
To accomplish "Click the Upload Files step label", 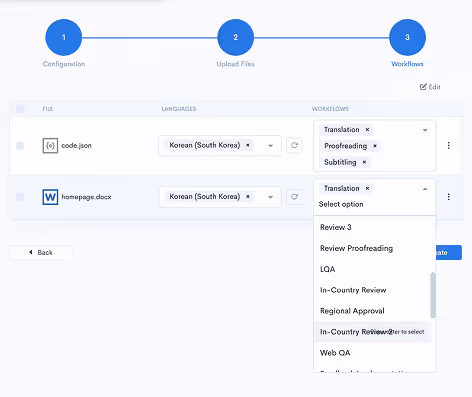I will point(236,64).
